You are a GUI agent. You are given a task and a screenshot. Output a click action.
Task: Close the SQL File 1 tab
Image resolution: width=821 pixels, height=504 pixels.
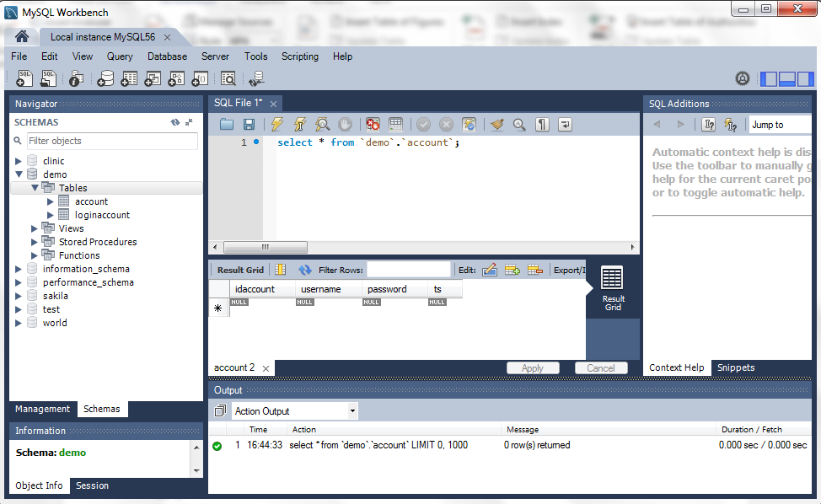click(x=273, y=105)
